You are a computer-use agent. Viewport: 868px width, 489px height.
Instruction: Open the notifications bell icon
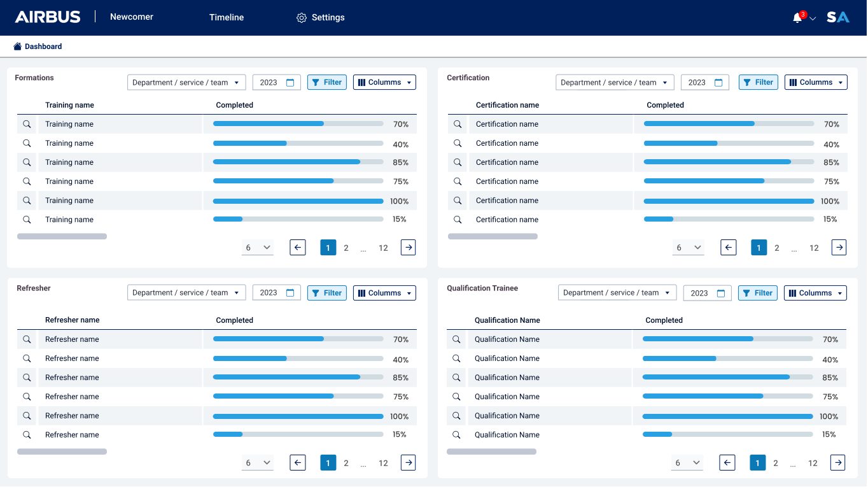[x=797, y=18]
